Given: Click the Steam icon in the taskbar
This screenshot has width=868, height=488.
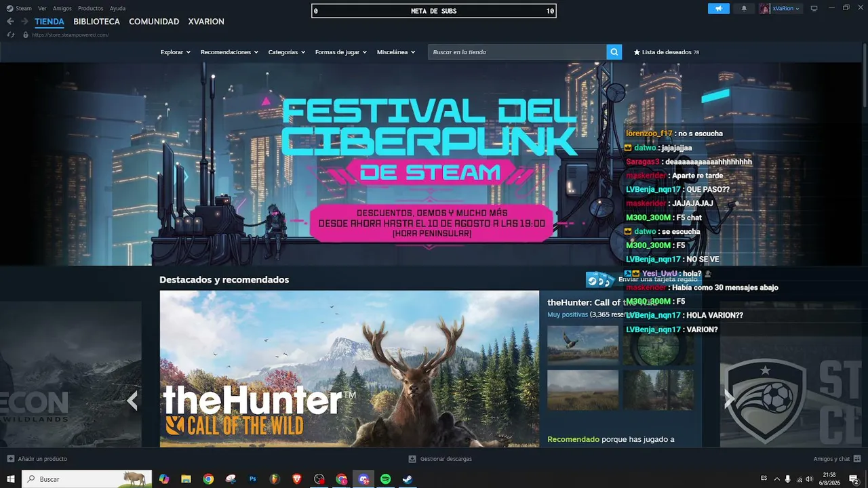Looking at the screenshot, I should (x=408, y=479).
